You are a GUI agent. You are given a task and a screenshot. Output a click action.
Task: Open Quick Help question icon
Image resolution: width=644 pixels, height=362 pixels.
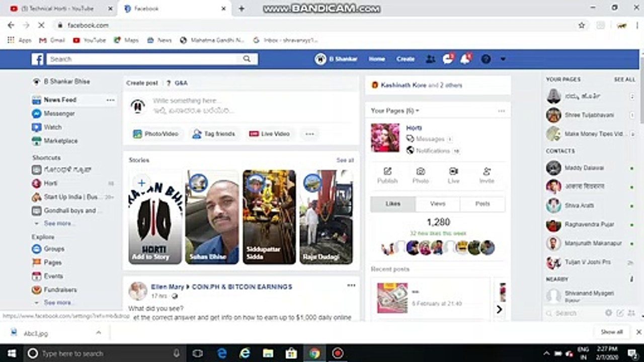486,59
